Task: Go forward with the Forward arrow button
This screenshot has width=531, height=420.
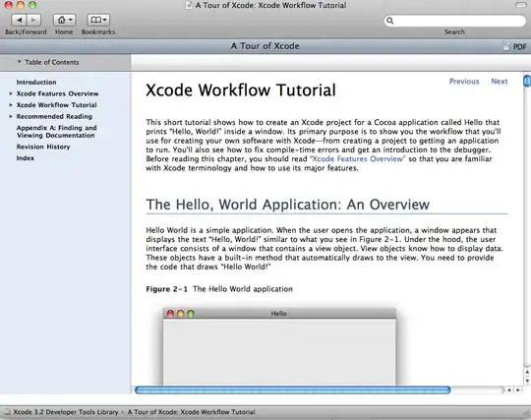Action: 33,20
